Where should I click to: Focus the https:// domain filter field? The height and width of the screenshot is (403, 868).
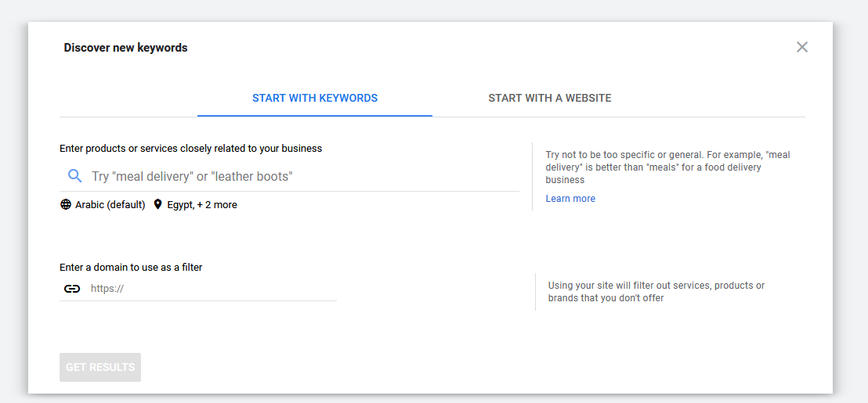212,289
